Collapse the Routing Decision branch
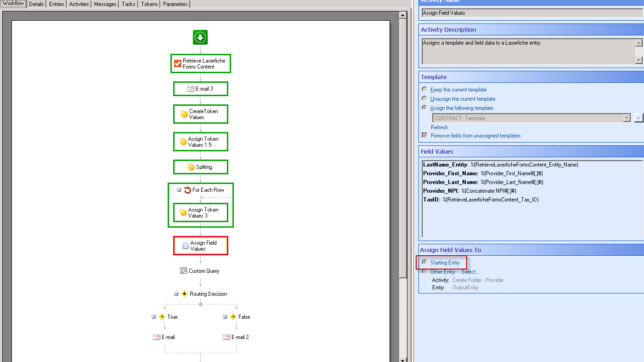644x362 pixels. (176, 294)
